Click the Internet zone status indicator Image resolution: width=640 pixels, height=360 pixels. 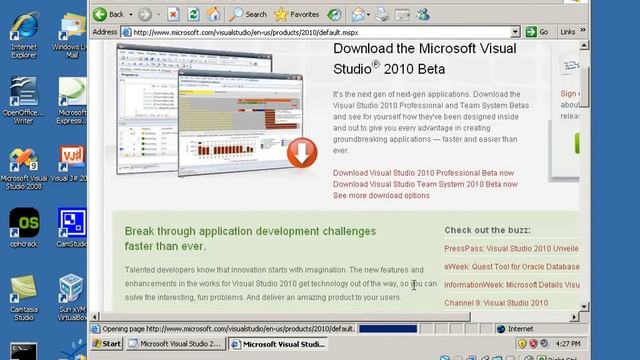[x=515, y=329]
